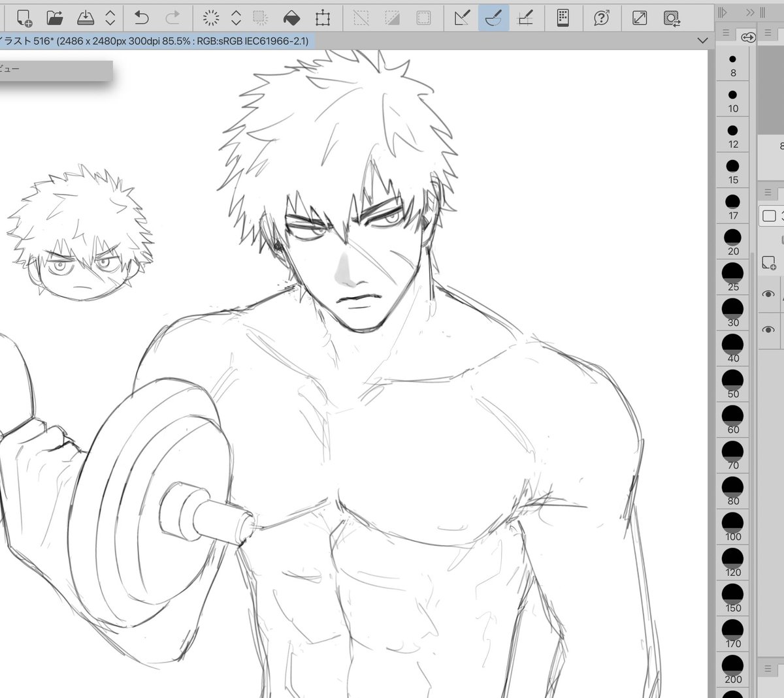The image size is (784, 698).
Task: Deselect the current selection
Action: pos(361,18)
